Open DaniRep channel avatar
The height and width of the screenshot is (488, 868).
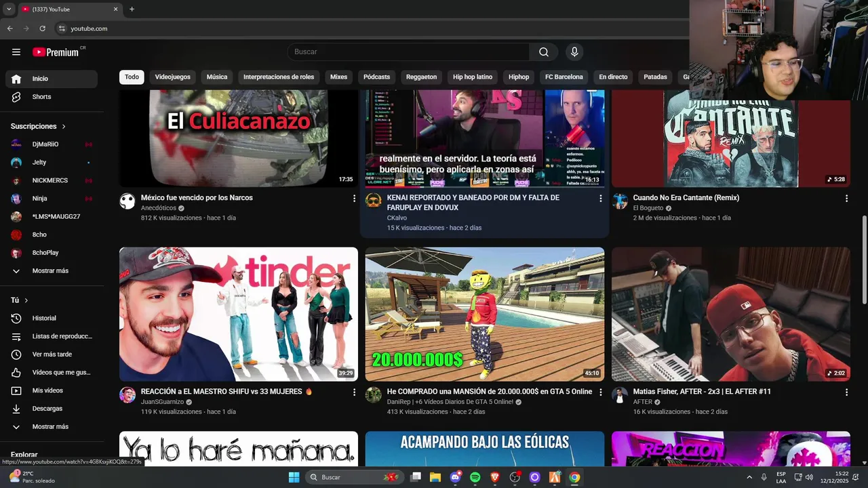pyautogui.click(x=374, y=394)
